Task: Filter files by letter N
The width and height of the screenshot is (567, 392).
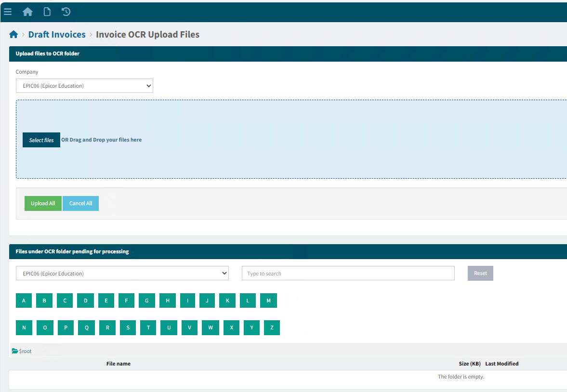Action: tap(24, 327)
